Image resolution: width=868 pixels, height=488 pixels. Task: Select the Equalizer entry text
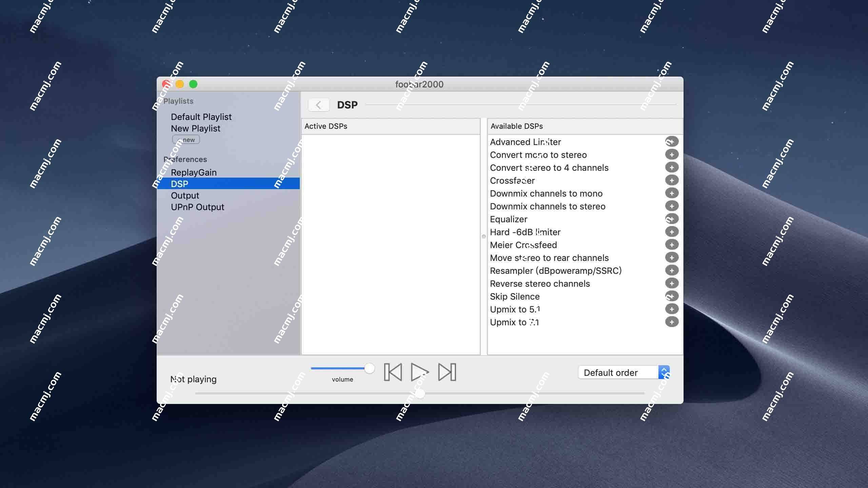(509, 219)
